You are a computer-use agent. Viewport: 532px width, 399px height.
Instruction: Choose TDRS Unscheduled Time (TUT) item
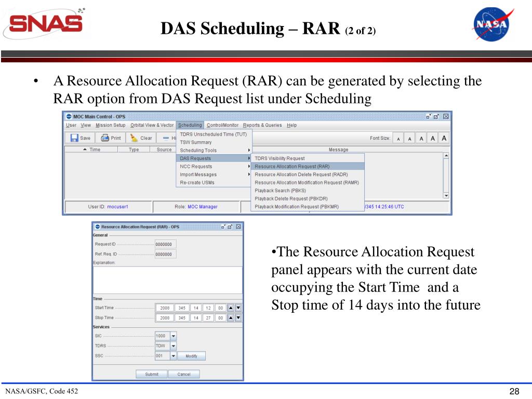[x=214, y=135]
